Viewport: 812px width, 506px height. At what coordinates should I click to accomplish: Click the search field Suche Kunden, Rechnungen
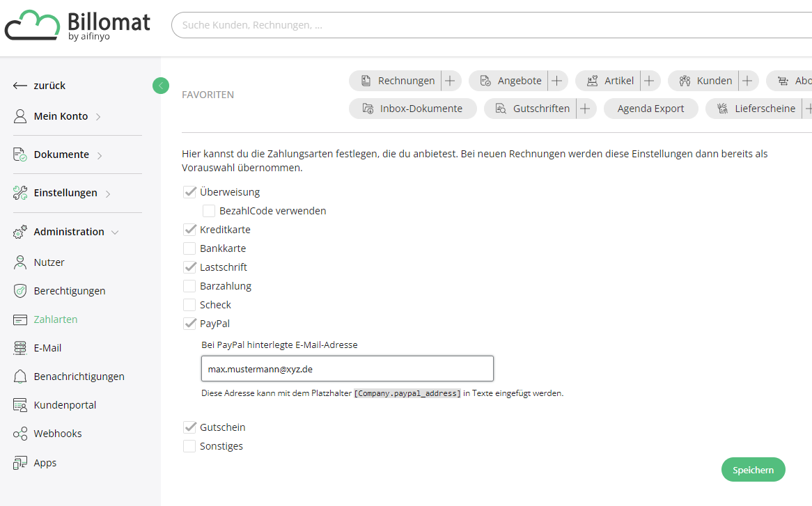click(492, 25)
